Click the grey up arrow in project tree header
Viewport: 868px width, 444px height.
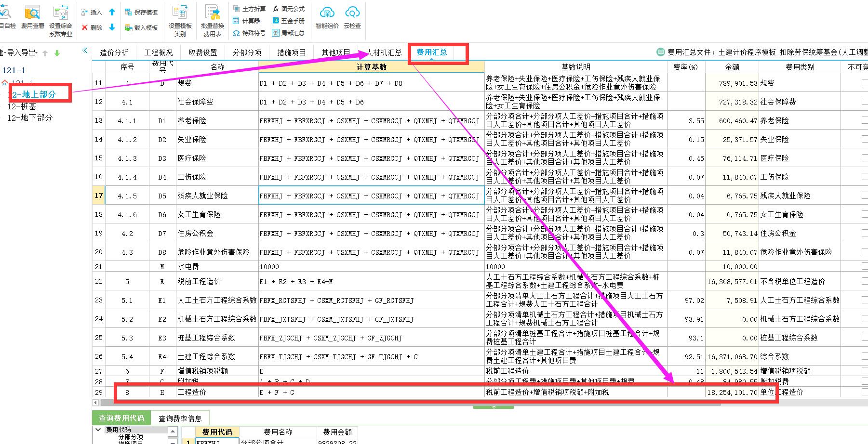click(45, 53)
